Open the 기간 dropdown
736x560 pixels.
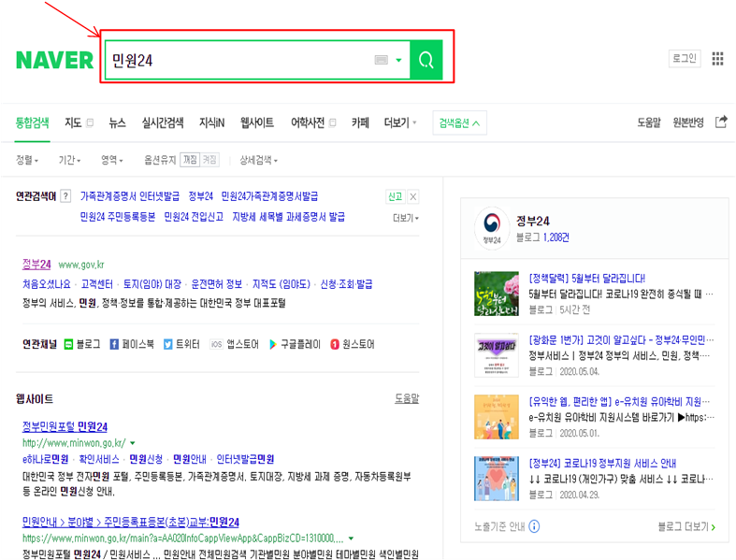[x=69, y=160]
